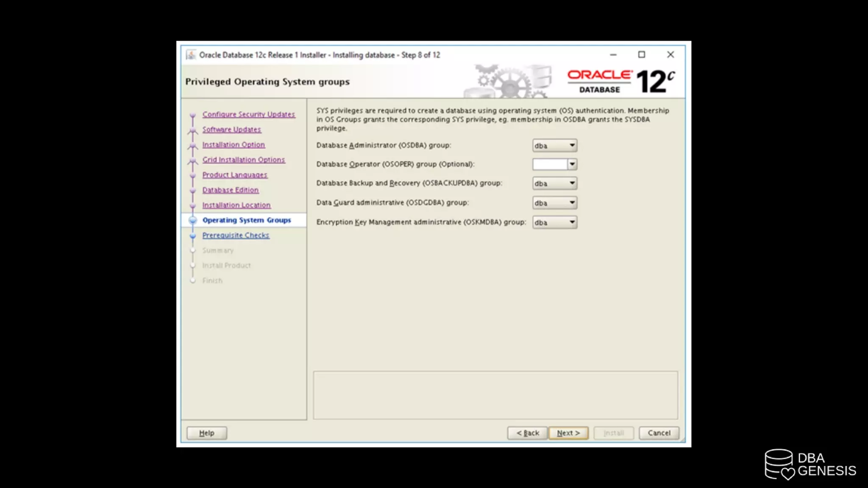Screen dimensions: 868x488
Task: Open the Data Guard OSDGDBA group dropdown
Action: [572, 203]
